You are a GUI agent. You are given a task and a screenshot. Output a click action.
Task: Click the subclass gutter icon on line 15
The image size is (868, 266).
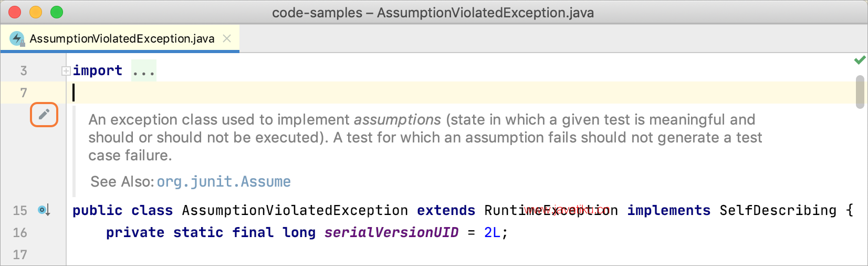pyautogui.click(x=44, y=210)
